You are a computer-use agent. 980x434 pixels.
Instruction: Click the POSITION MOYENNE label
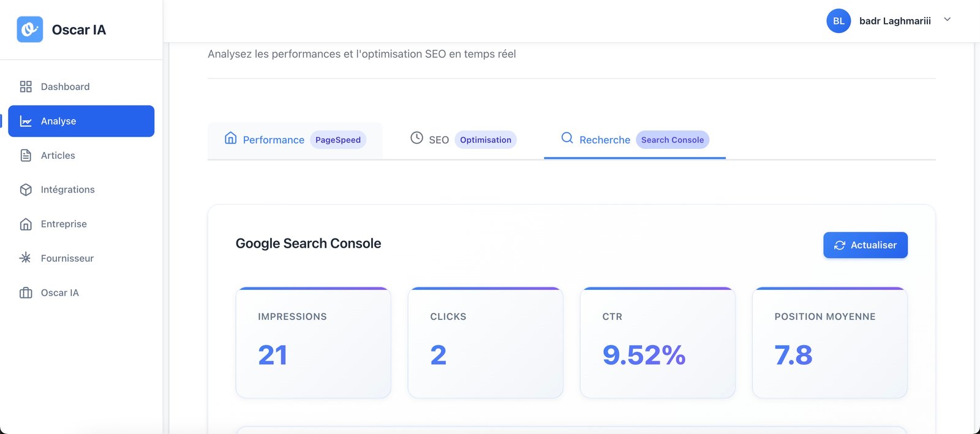(825, 317)
